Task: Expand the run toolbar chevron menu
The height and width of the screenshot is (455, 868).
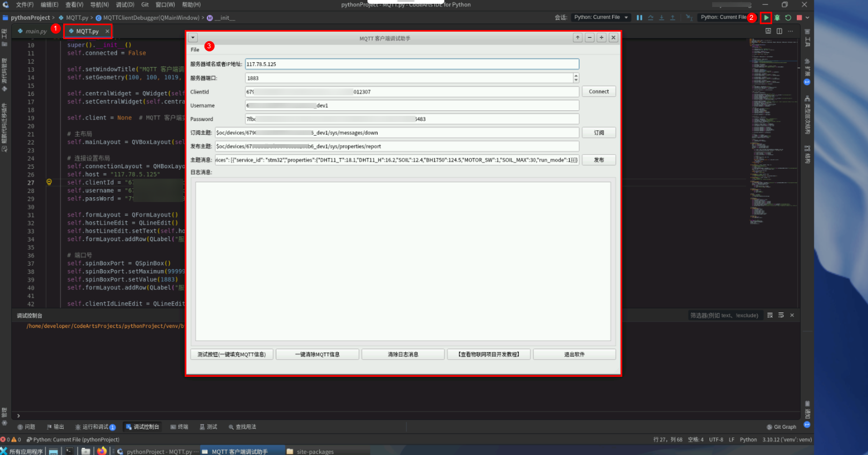Action: click(x=807, y=18)
